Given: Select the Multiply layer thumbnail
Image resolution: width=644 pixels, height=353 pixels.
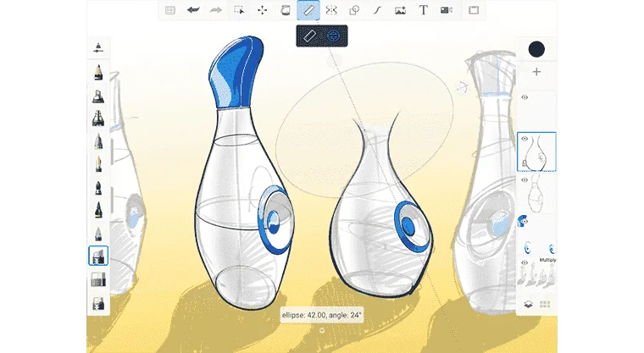Looking at the screenshot, I should (536, 274).
